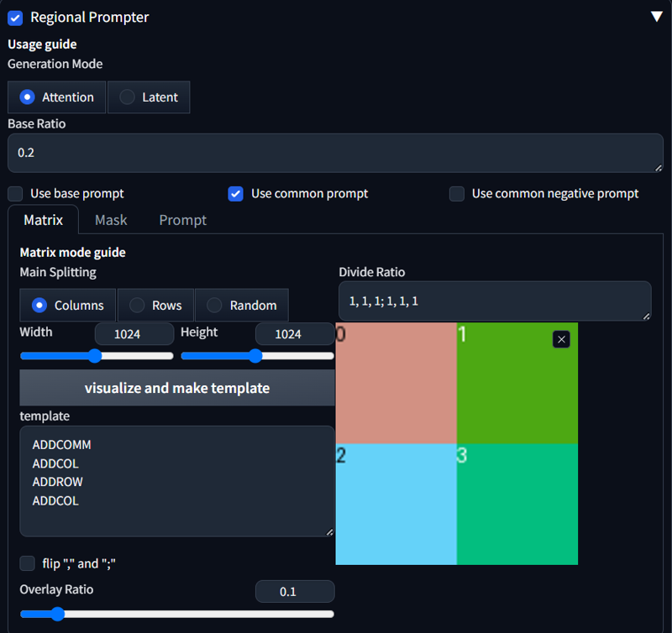Collapse the Regional Prompter panel arrow

pyautogui.click(x=656, y=17)
